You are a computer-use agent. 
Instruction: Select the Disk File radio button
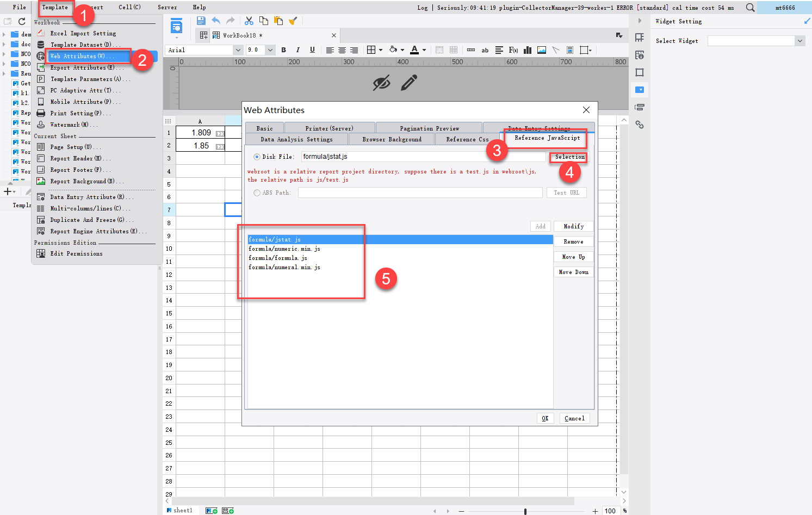256,156
